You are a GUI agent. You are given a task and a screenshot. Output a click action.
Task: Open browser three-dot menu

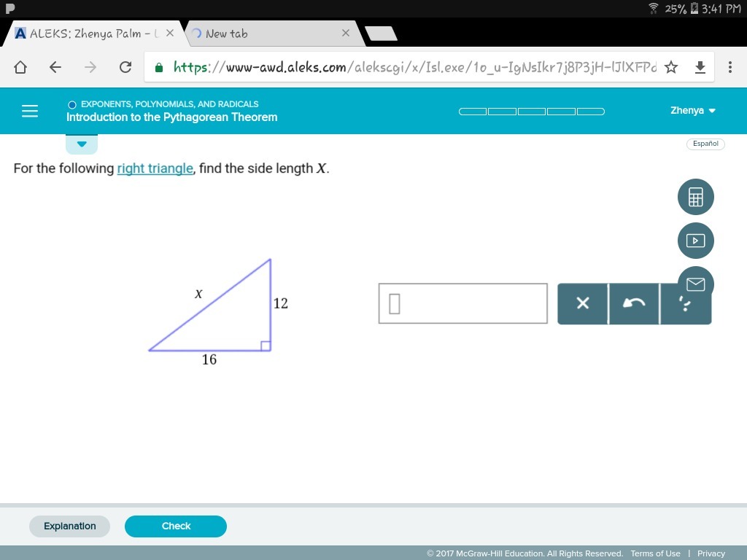click(x=729, y=67)
